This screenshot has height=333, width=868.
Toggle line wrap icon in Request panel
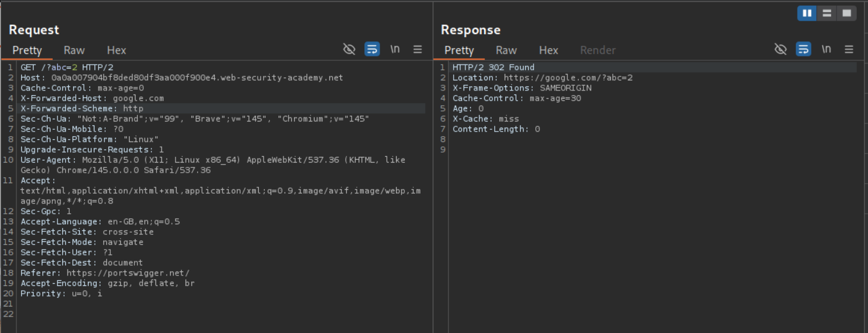372,49
